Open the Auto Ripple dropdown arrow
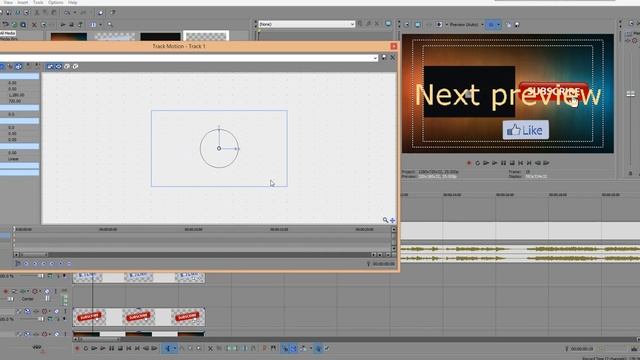The image size is (640, 360). pos(311,349)
